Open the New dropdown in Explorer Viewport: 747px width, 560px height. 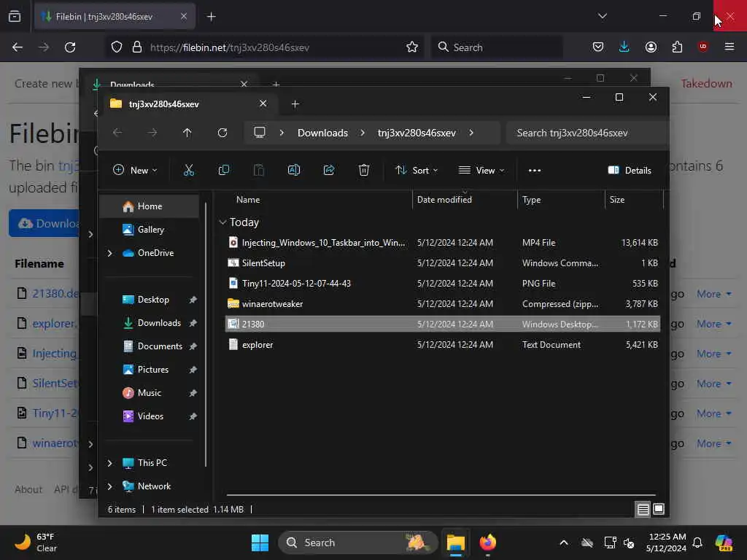point(135,170)
